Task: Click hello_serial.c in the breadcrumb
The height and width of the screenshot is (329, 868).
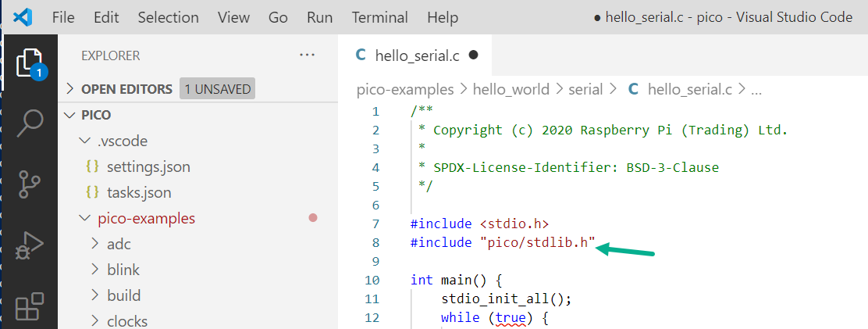Action: (690, 89)
